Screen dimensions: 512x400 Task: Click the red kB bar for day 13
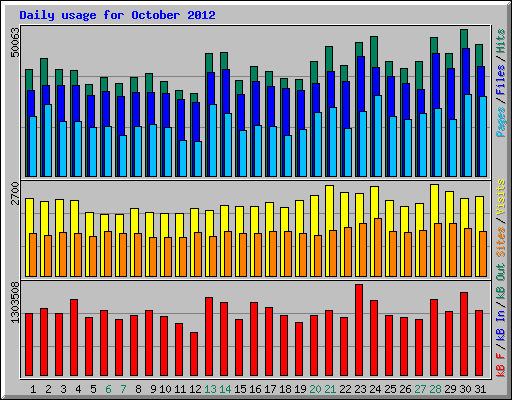click(209, 336)
